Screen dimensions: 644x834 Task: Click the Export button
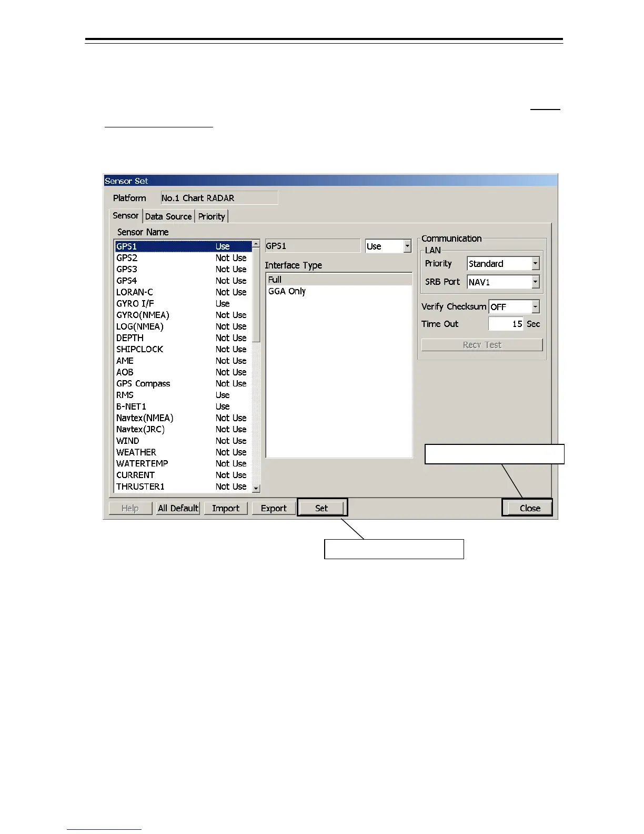[x=274, y=508]
